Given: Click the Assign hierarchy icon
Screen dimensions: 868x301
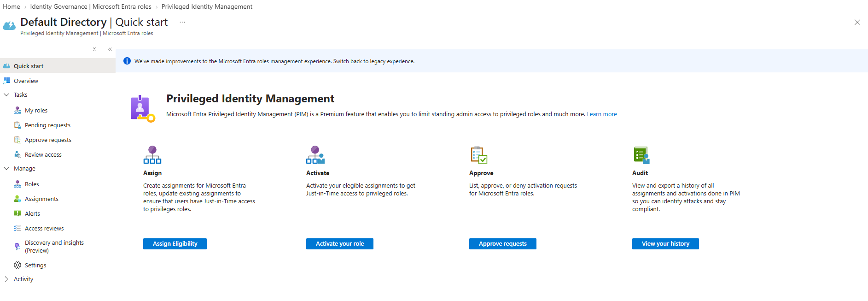Looking at the screenshot, I should point(152,155).
